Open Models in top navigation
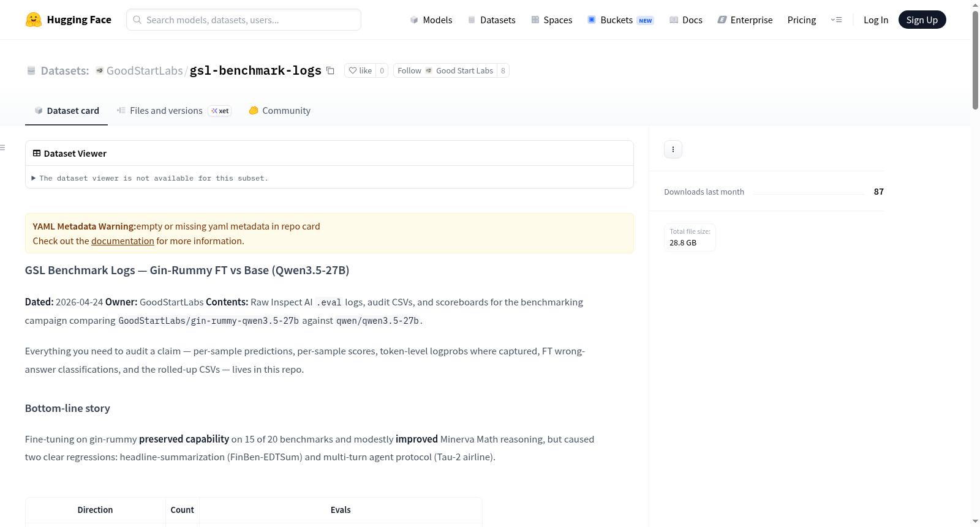The width and height of the screenshot is (980, 527). (431, 20)
